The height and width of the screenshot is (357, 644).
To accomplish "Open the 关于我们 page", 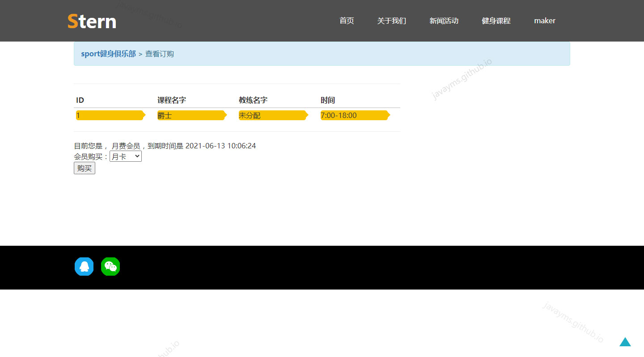I will [391, 21].
